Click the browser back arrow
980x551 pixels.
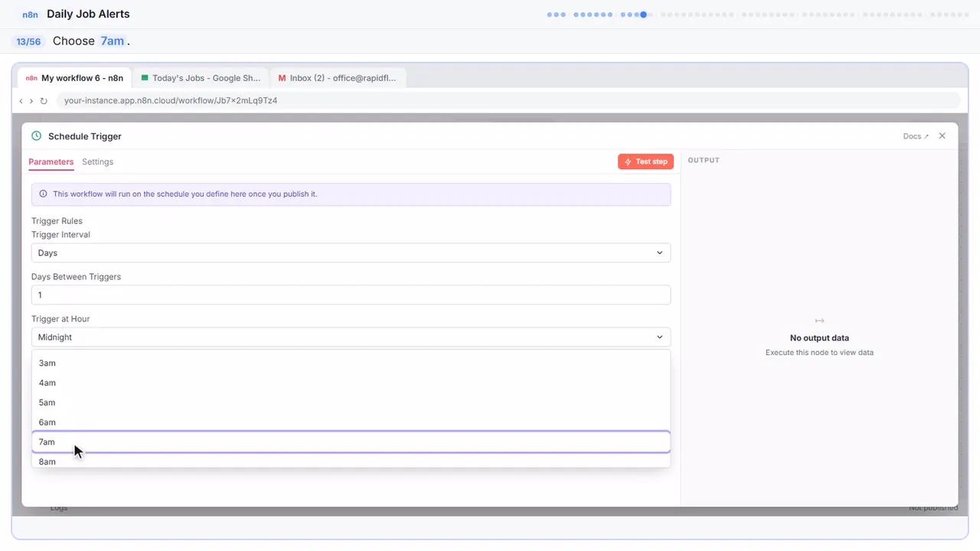21,100
